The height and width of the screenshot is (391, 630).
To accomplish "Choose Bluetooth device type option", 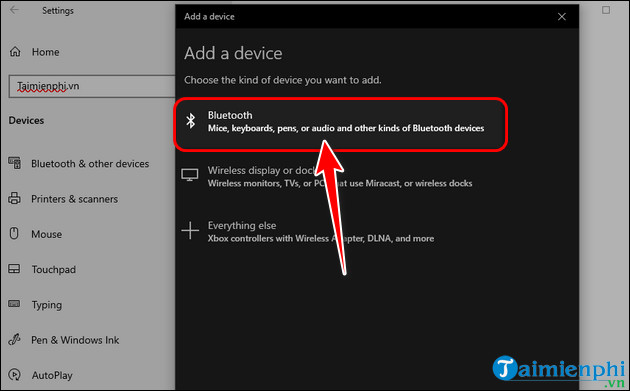I will coord(341,124).
